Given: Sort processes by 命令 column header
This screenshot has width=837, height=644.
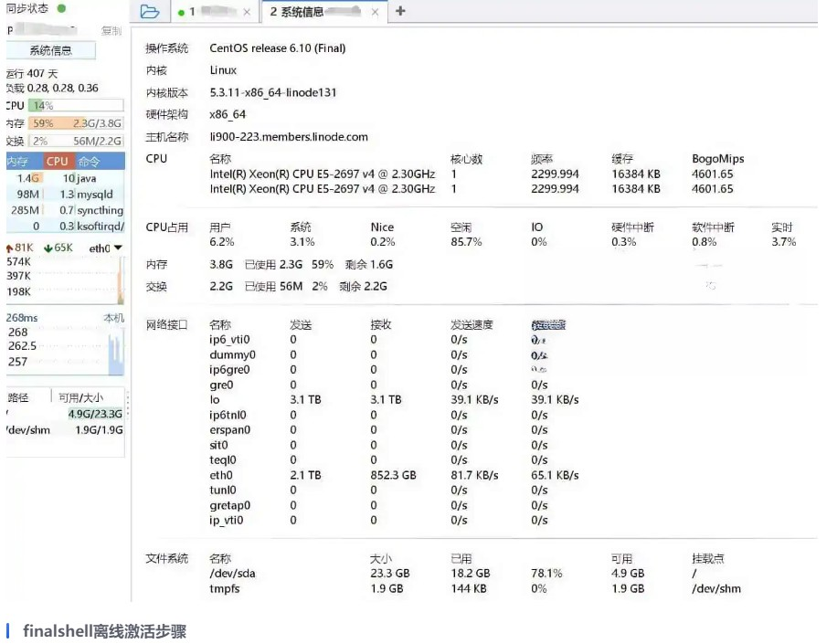Looking at the screenshot, I should (89, 161).
